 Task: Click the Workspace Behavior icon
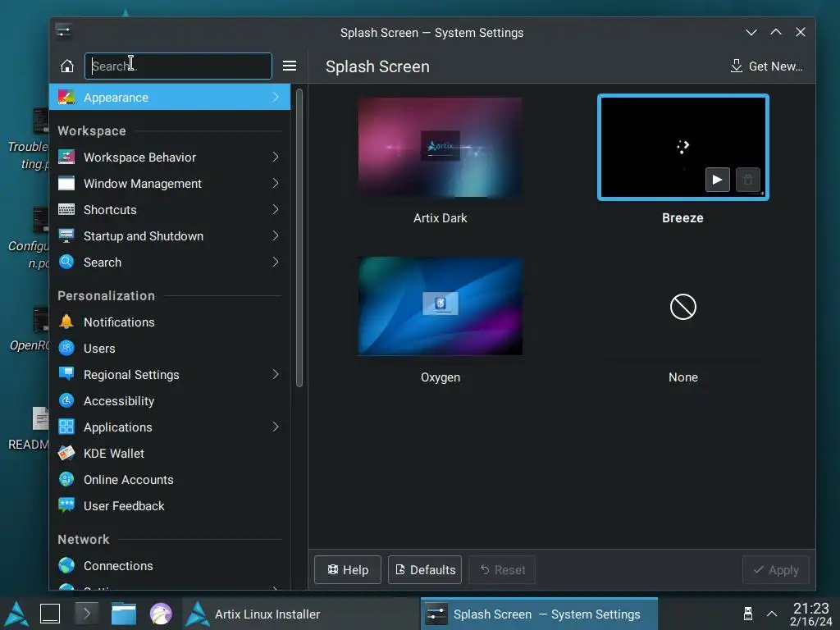(x=66, y=157)
